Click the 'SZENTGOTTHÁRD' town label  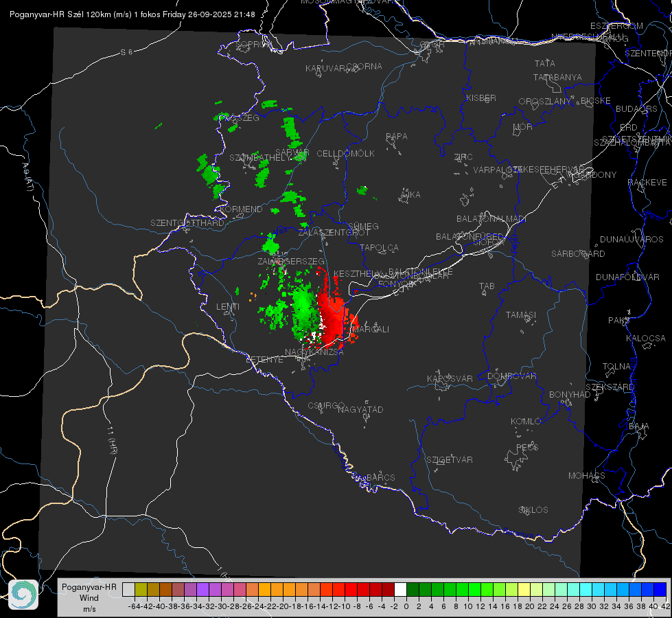[x=187, y=223]
